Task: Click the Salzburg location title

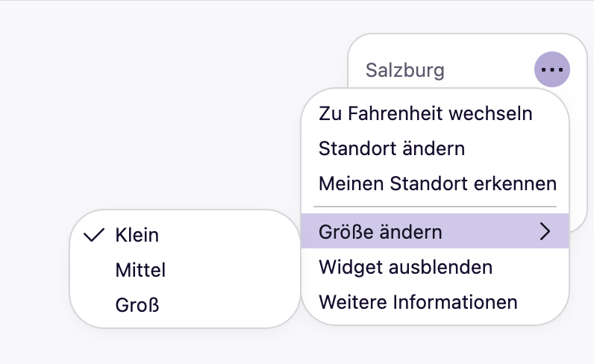Action: click(x=404, y=70)
